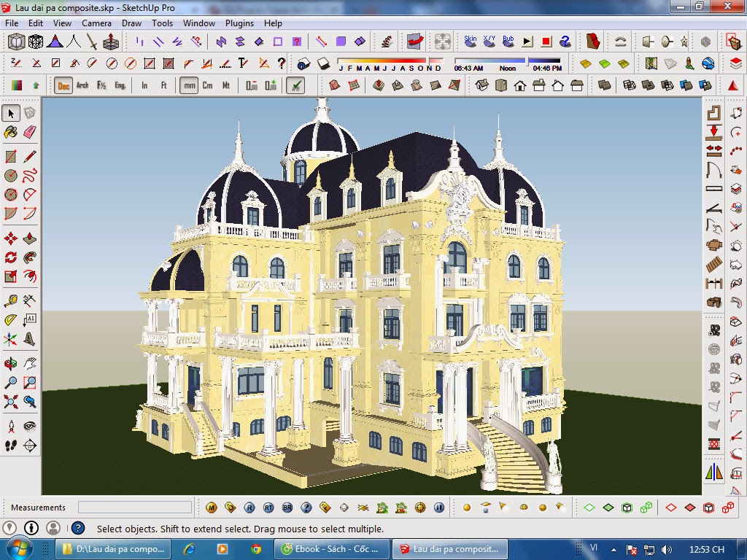
Task: Switch units to Mt
Action: (226, 86)
